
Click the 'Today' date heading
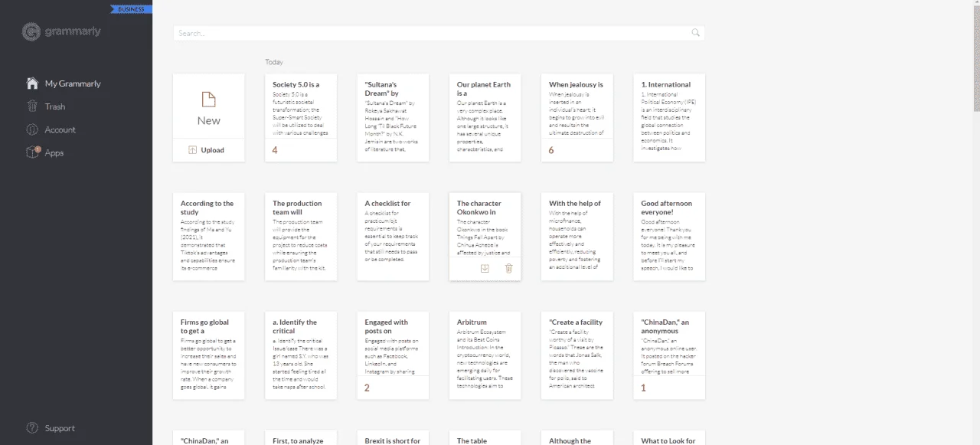274,62
